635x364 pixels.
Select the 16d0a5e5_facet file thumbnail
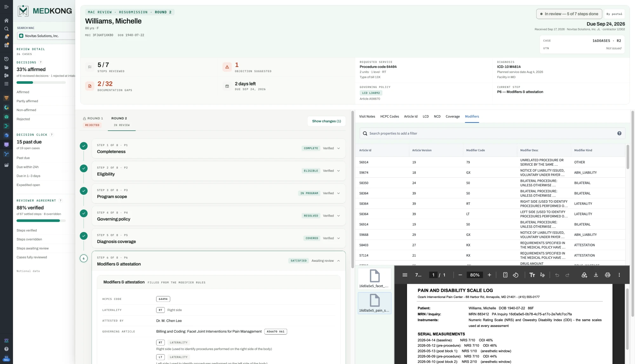click(x=374, y=279)
